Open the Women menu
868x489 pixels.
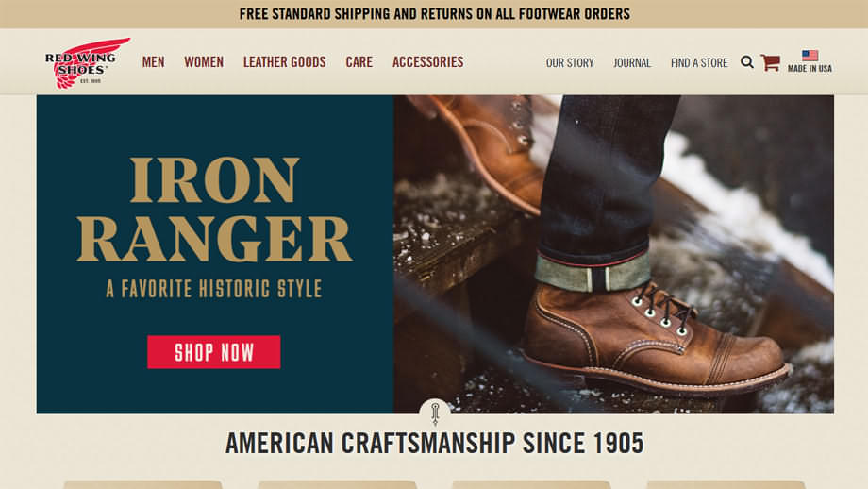(204, 62)
